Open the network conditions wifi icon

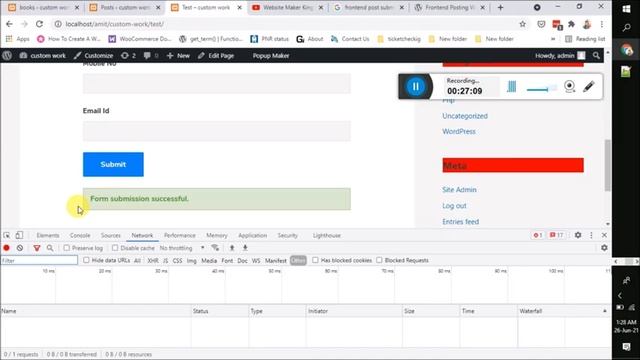tap(215, 248)
